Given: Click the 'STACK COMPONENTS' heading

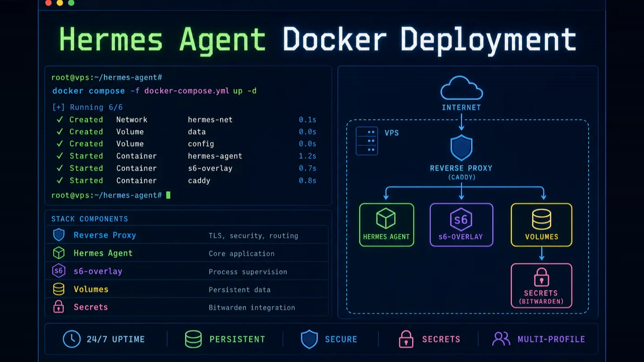Looking at the screenshot, I should [90, 219].
